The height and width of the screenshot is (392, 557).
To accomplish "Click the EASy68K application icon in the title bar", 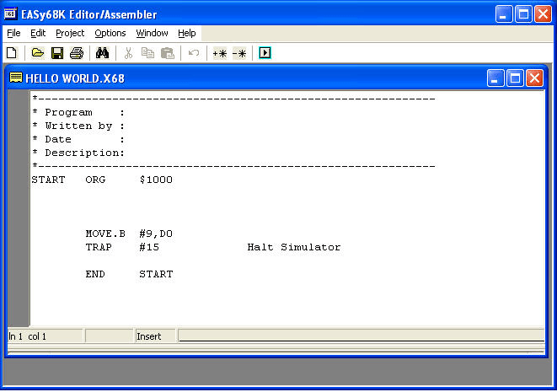I will click(10, 13).
